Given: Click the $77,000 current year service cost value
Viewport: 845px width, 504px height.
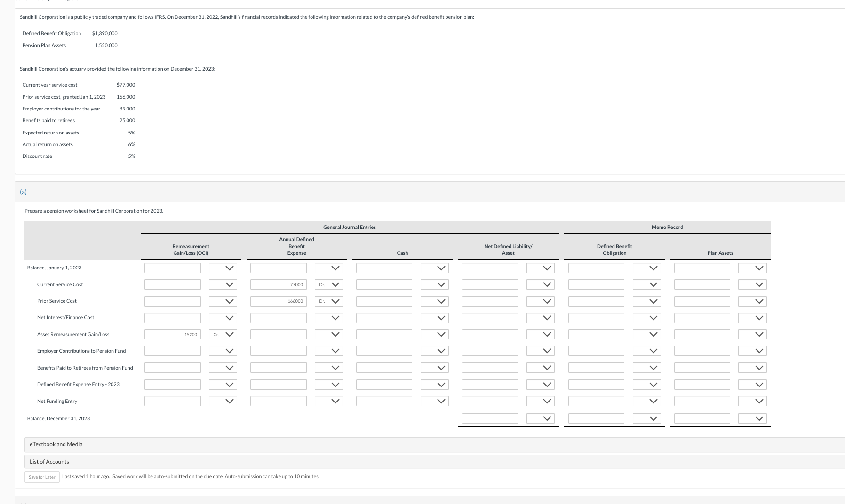Looking at the screenshot, I should tap(126, 85).
